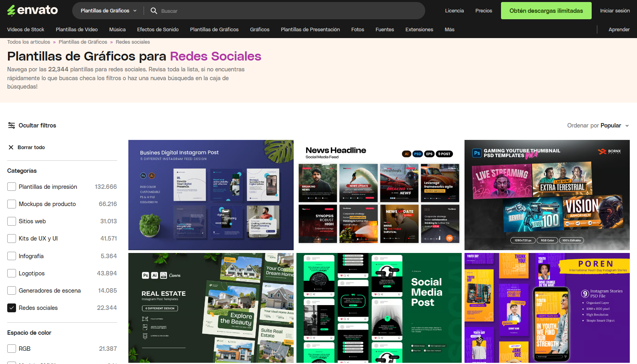Open the Videos de Stock menu item
The height and width of the screenshot is (364, 637).
pos(26,30)
